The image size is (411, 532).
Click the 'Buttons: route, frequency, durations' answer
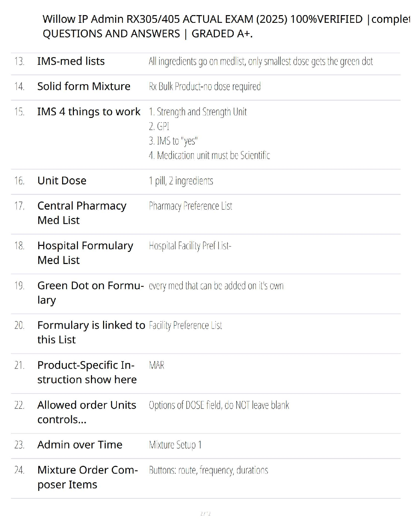click(209, 470)
